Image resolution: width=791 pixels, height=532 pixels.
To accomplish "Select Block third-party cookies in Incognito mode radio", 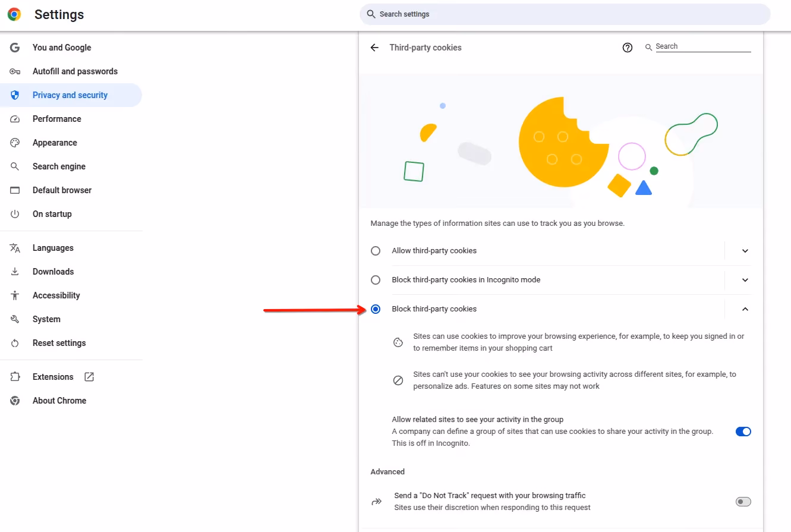I will pos(376,280).
